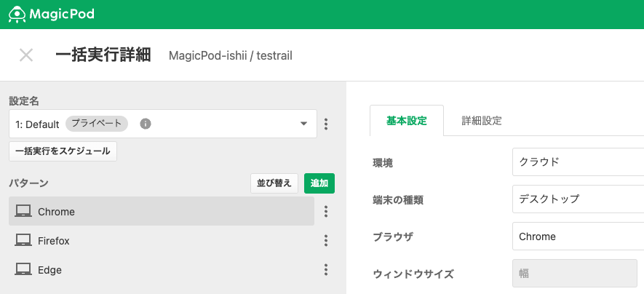644x294 pixels.
Task: Open the info icon next to プライベート
Action: pyautogui.click(x=146, y=124)
